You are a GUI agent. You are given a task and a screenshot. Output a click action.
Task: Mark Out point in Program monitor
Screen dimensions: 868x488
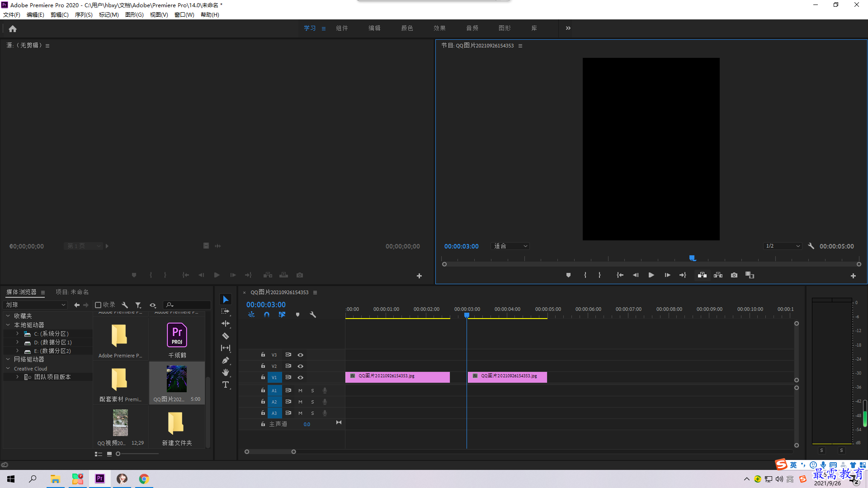click(x=599, y=275)
